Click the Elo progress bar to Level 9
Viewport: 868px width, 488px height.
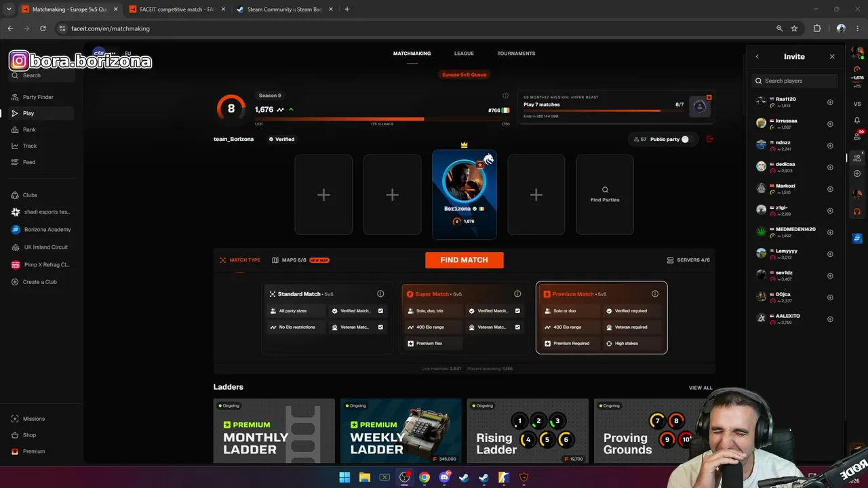pyautogui.click(x=382, y=119)
